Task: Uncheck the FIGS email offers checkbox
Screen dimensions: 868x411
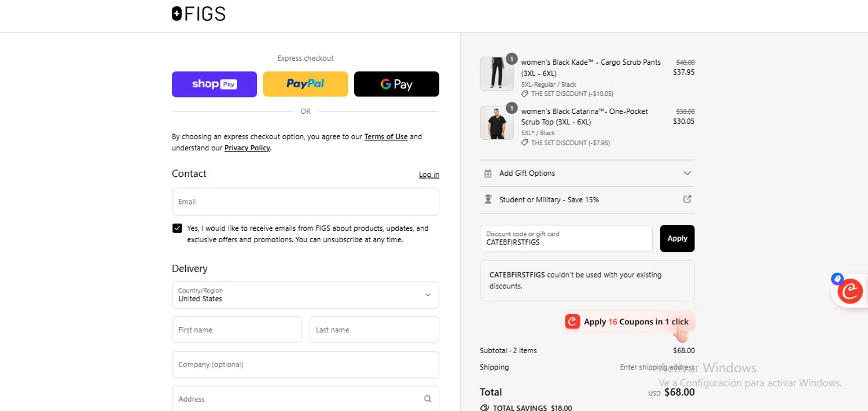Action: point(177,228)
